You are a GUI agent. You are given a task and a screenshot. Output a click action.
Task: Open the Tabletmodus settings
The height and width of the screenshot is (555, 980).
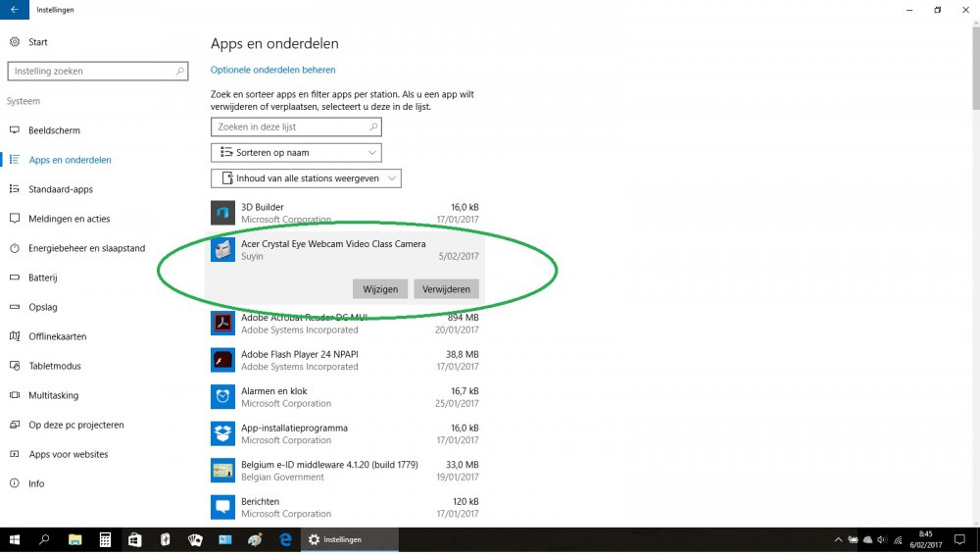pos(55,366)
